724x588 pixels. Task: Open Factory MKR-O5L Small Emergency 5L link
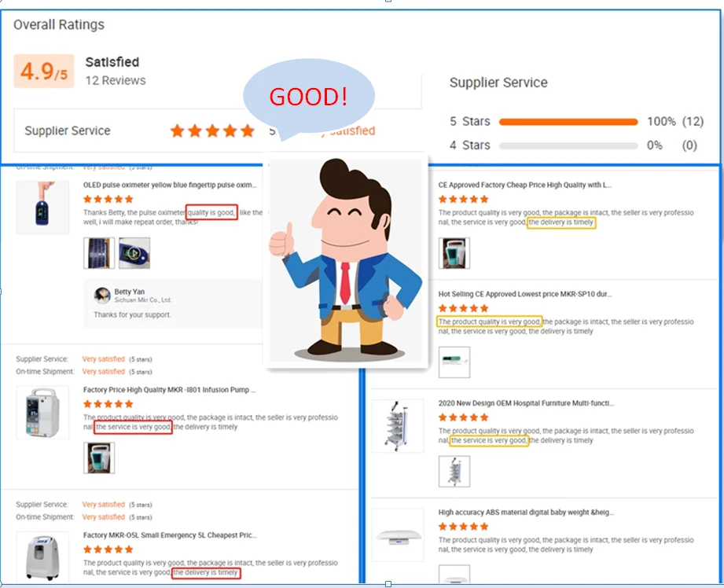[170, 535]
